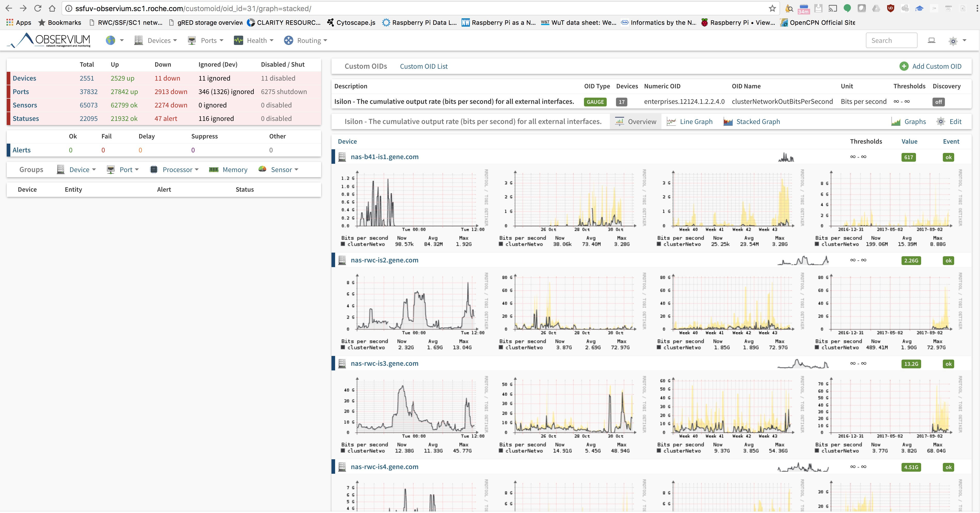The width and height of the screenshot is (980, 513).
Task: Open the Cytoscape.js bookmark
Action: click(351, 22)
